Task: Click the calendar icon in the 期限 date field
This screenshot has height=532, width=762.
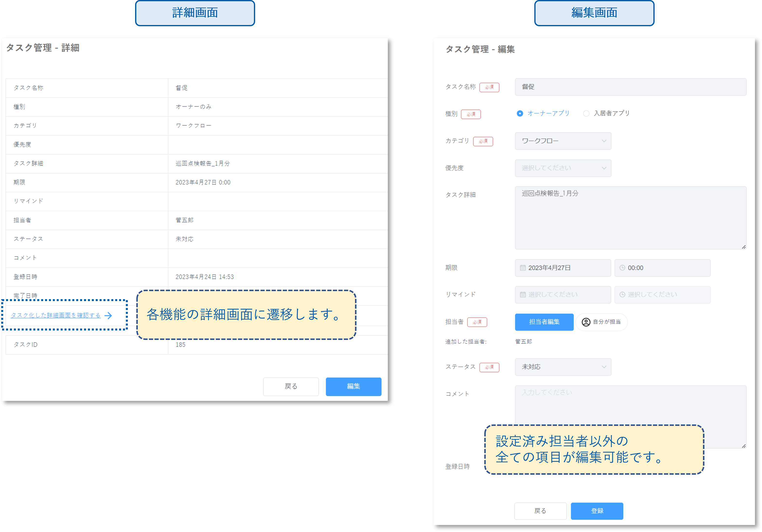Action: point(523,268)
